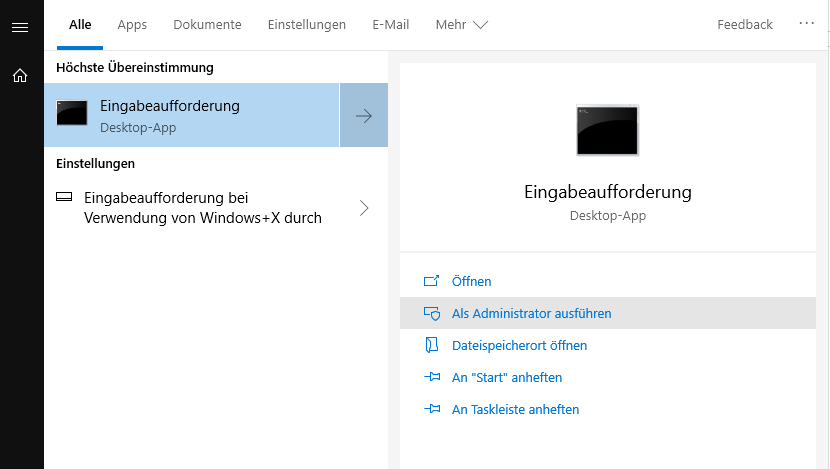Screen dimensions: 830x469
Task: Expand the Eingabeaufforderung result arrow
Action: (x=364, y=115)
